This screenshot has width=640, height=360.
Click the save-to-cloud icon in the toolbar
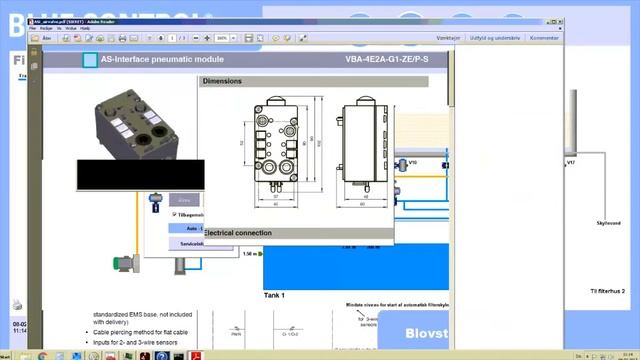tap(100, 38)
